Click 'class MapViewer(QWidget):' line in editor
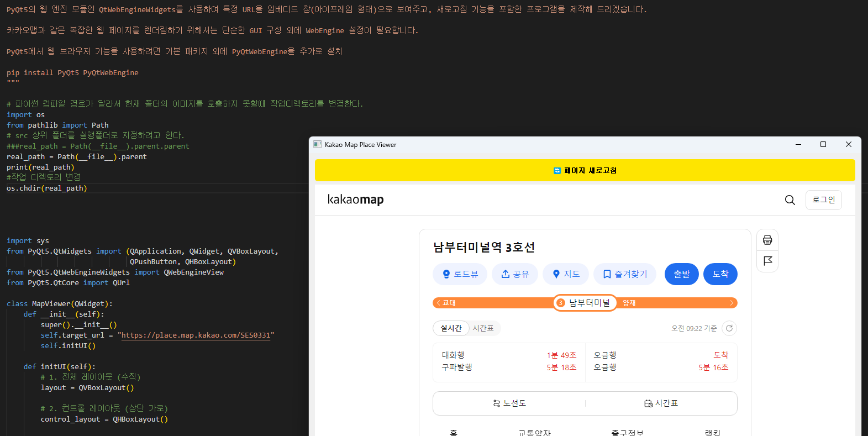Viewport: 868px width, 436px height. pyautogui.click(x=60, y=304)
